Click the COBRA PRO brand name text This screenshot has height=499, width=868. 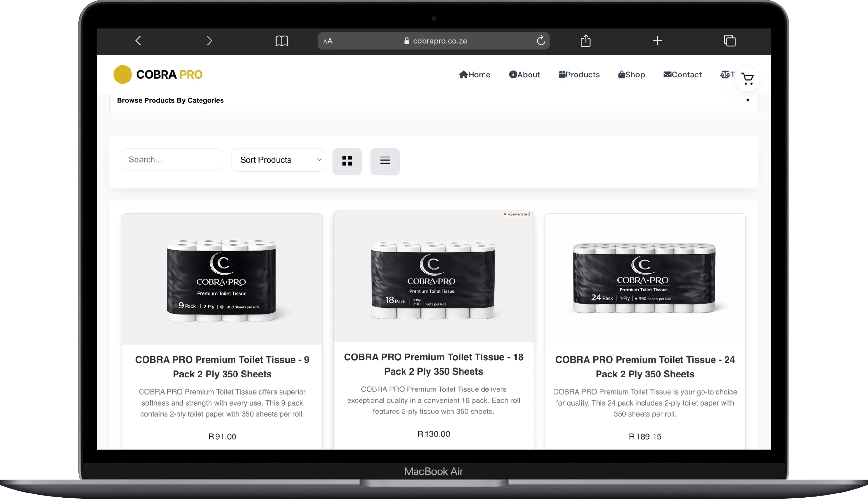169,75
